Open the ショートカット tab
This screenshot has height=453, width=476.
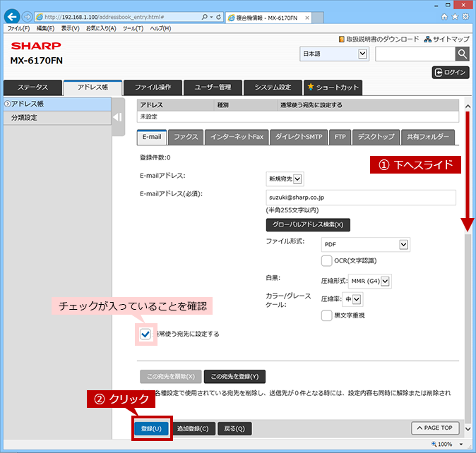click(333, 87)
